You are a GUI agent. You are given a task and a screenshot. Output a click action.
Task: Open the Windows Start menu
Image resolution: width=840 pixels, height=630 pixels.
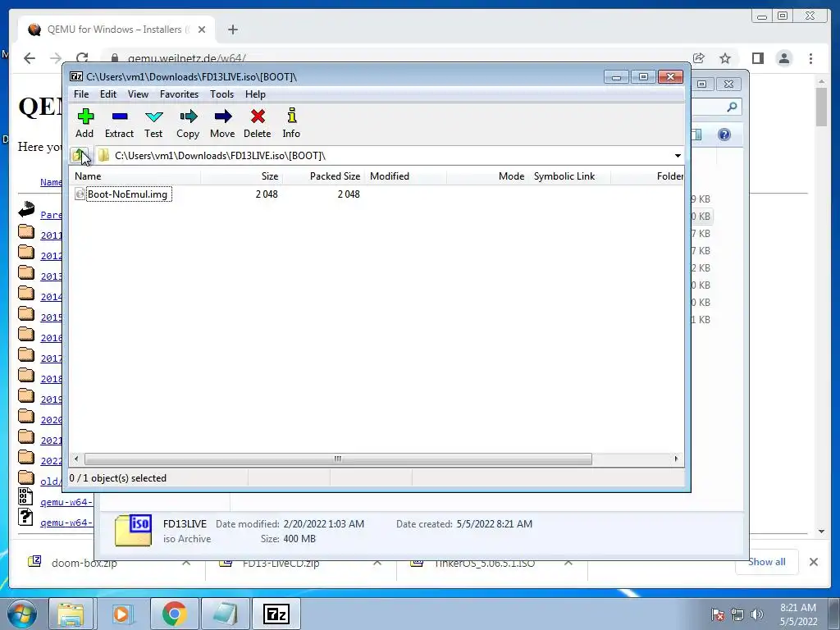[21, 614]
